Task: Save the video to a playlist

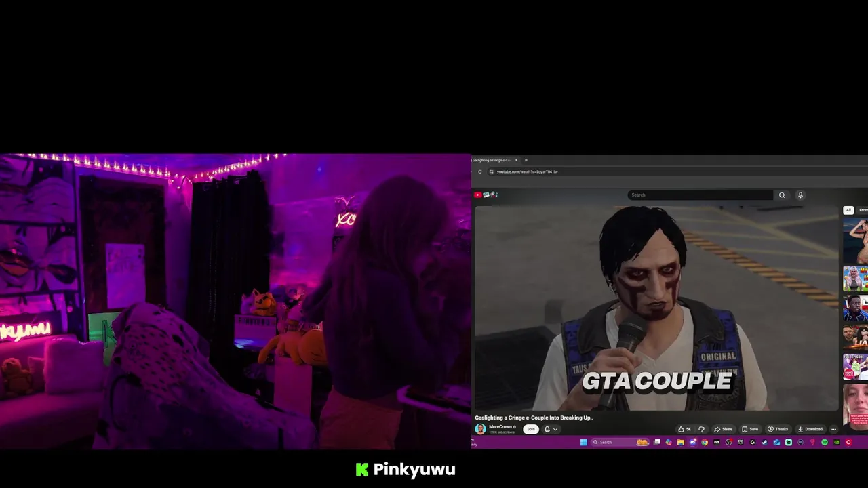Action: (x=750, y=429)
